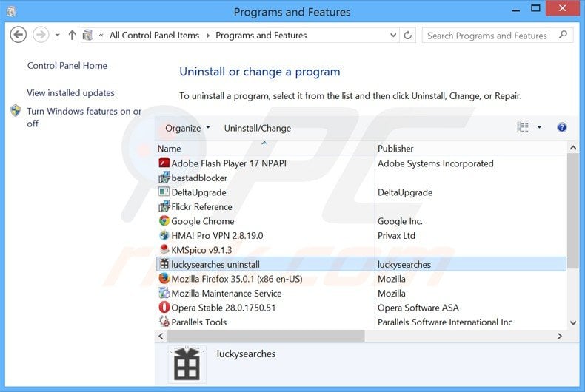Select the luckysearches uninstall entry
Image resolution: width=585 pixels, height=392 pixels.
tap(215, 265)
